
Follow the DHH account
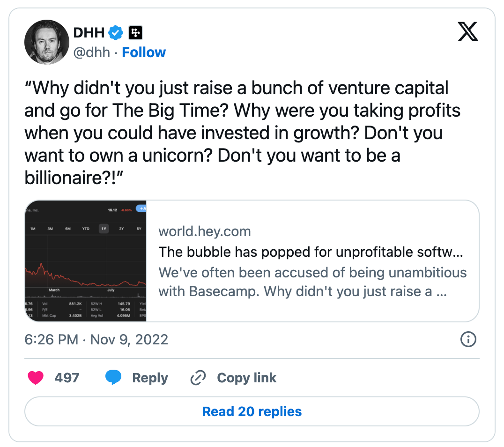[144, 52]
